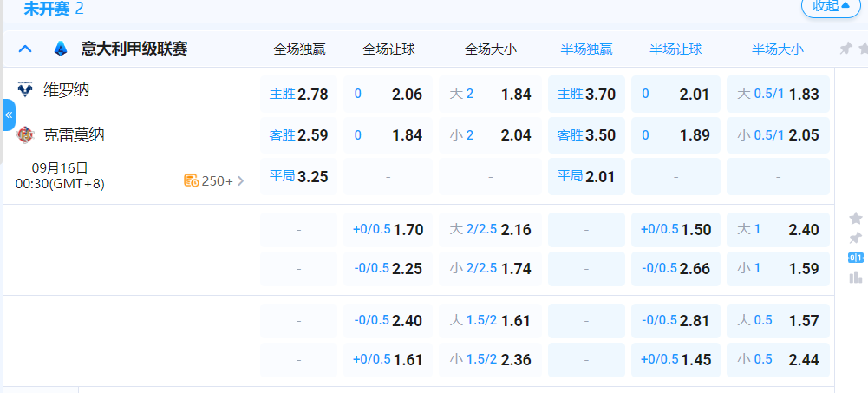Click the 意大利甲级联赛 league logo icon
This screenshot has width=868, height=393.
(61, 49)
